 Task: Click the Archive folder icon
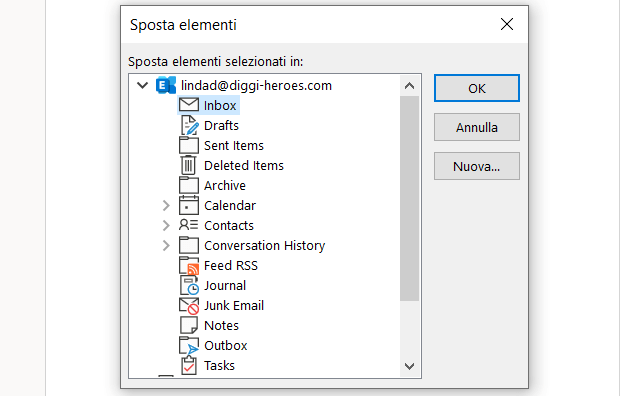189,185
